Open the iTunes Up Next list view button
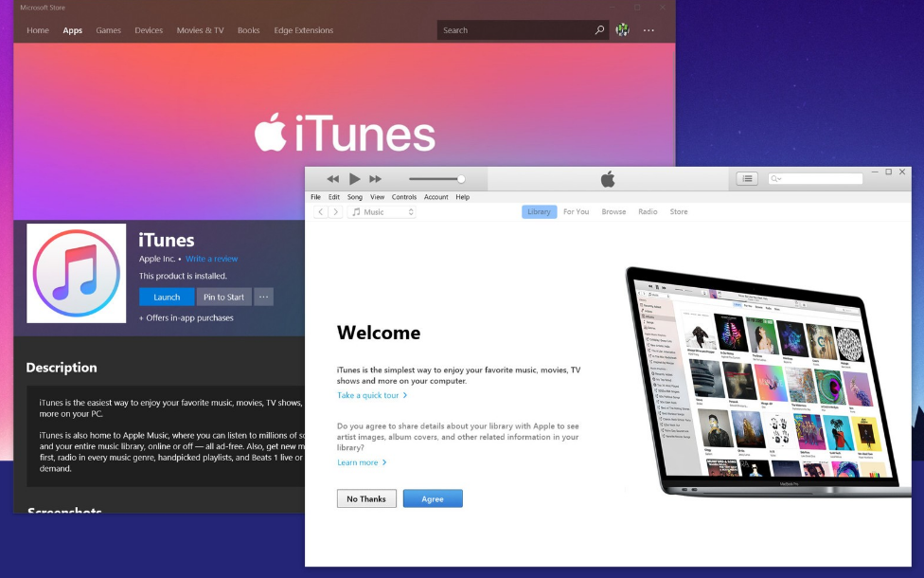924x578 pixels. [x=747, y=179]
